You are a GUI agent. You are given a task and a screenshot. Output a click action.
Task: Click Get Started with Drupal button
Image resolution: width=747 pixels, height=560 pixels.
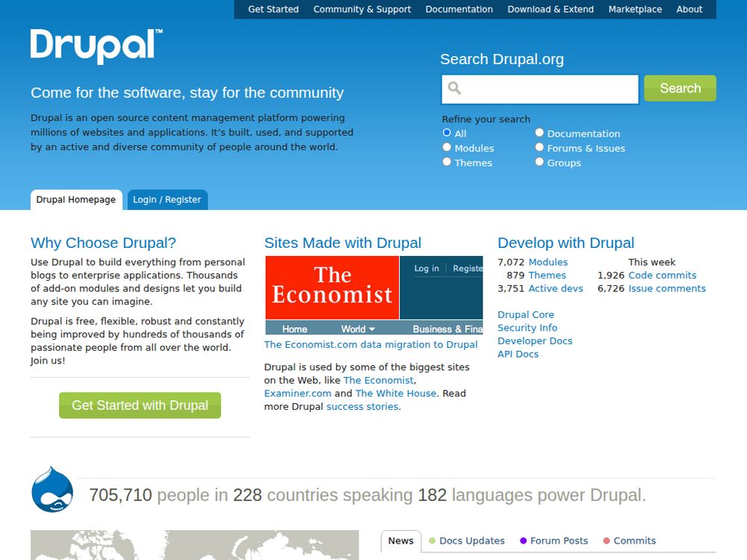140,405
